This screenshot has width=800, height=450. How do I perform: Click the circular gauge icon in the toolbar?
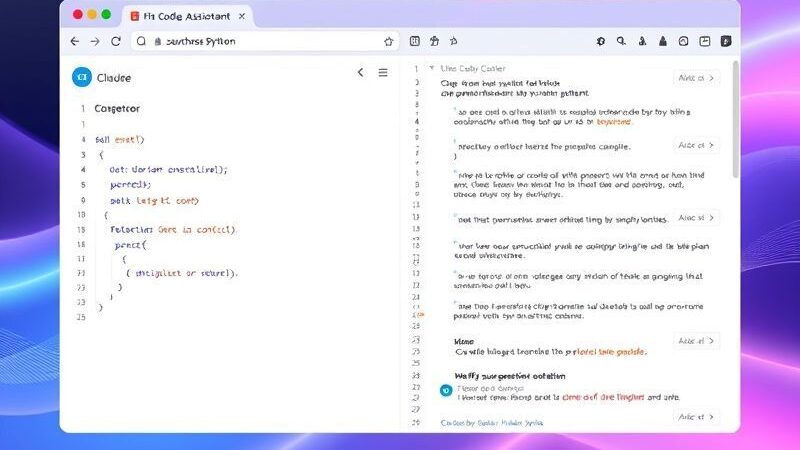pyautogui.click(x=683, y=41)
